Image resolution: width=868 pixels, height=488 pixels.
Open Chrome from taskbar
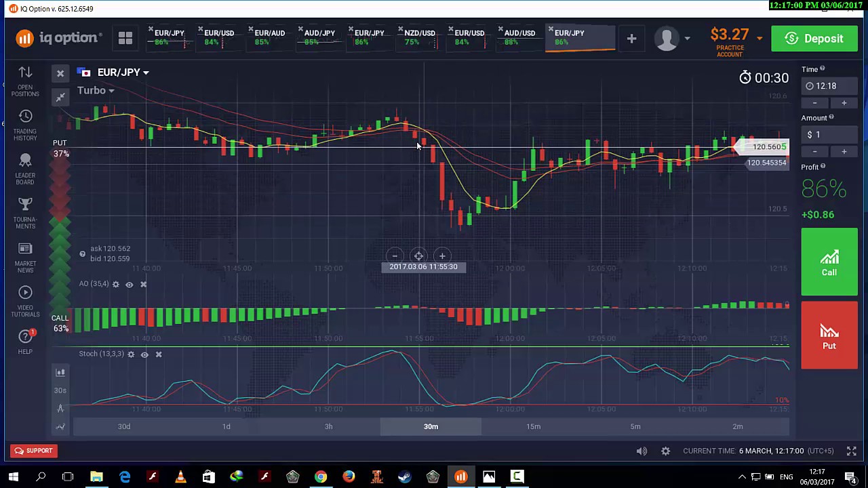pyautogui.click(x=321, y=477)
